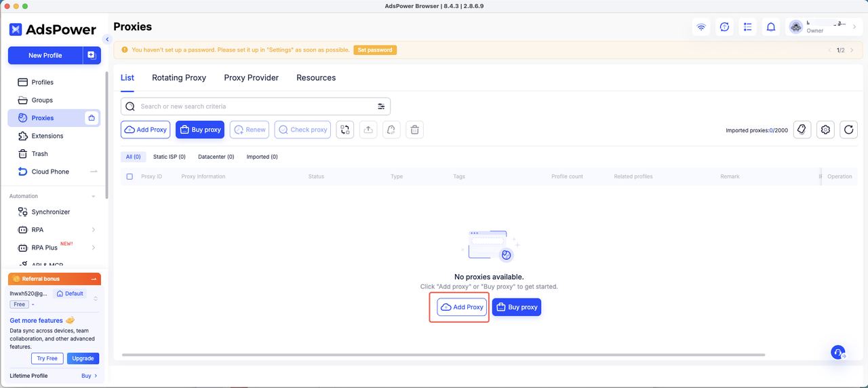This screenshot has width=868, height=388.
Task: Click the sync refresh icon in header
Action: [724, 27]
